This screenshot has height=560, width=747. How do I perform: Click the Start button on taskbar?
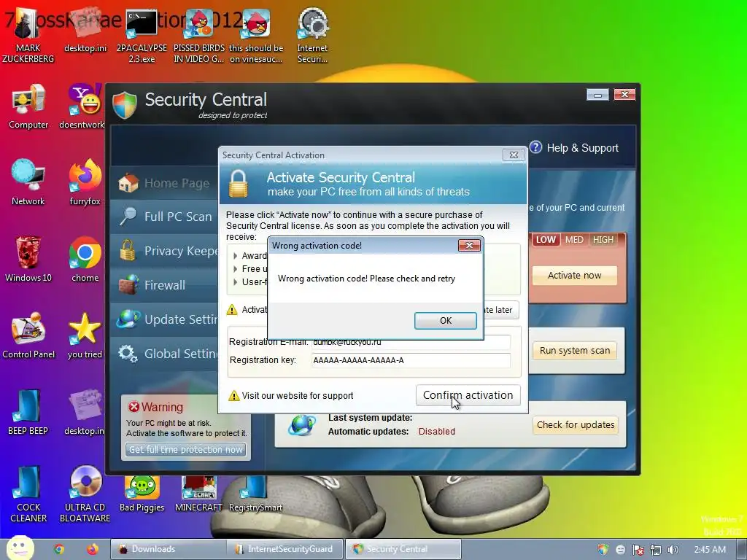pos(19,548)
